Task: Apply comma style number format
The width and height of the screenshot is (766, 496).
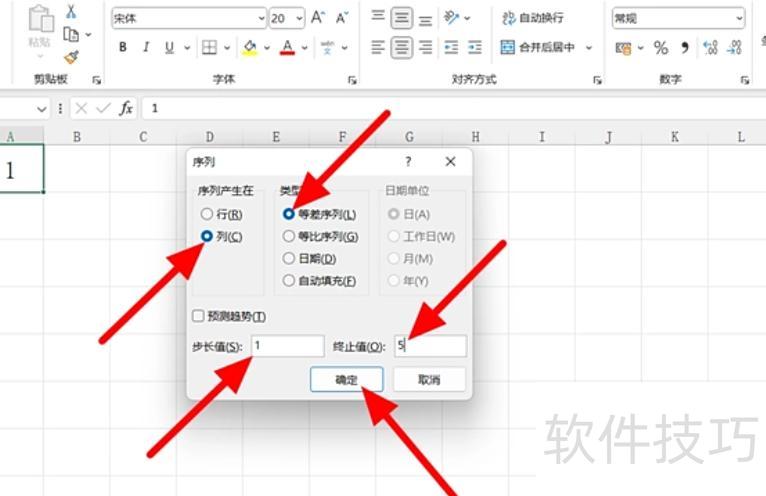Action: (685, 47)
